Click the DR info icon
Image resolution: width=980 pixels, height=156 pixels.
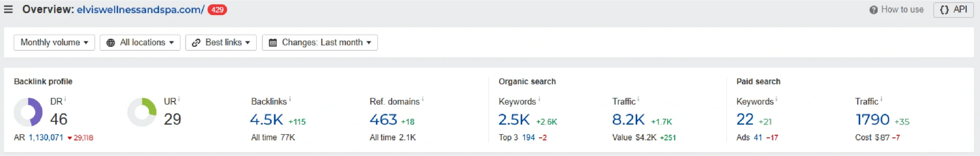(65, 99)
